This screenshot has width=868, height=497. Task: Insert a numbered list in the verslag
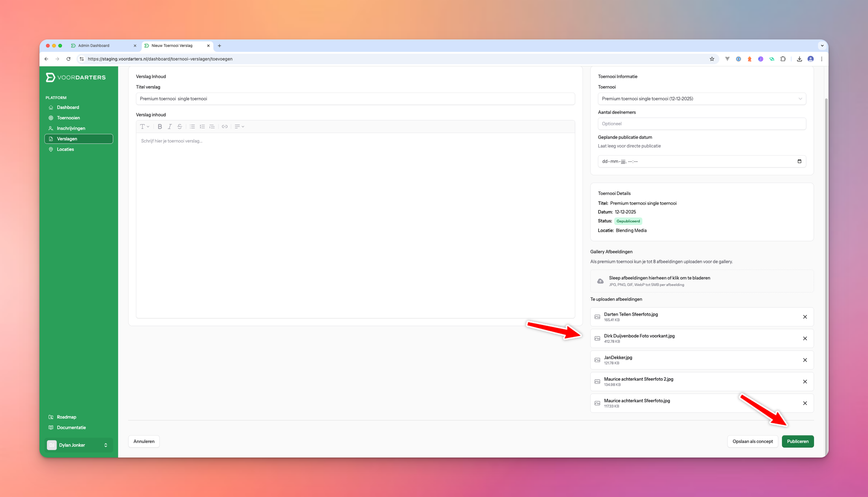pos(202,127)
